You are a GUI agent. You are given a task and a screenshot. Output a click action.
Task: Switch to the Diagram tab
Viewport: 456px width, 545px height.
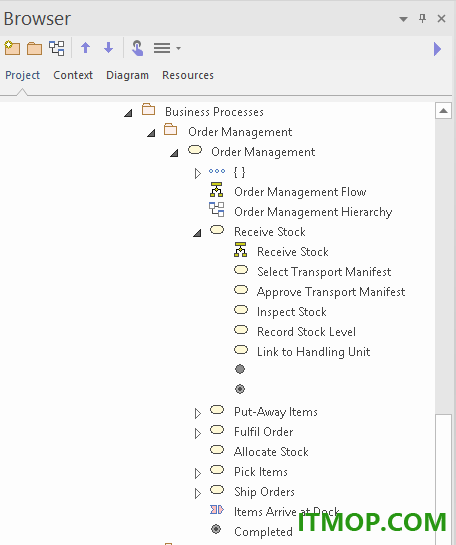(128, 75)
